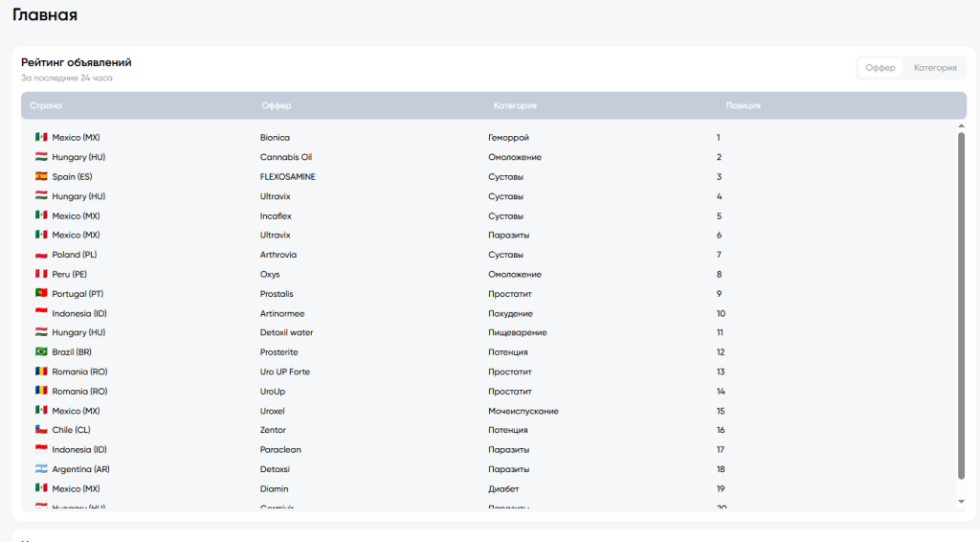
Task: Click the Spain flag icon
Action: [41, 176]
